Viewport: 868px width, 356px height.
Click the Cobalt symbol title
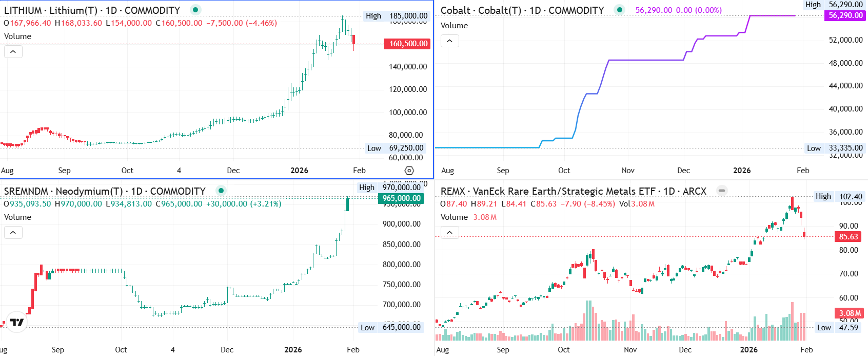tap(522, 10)
